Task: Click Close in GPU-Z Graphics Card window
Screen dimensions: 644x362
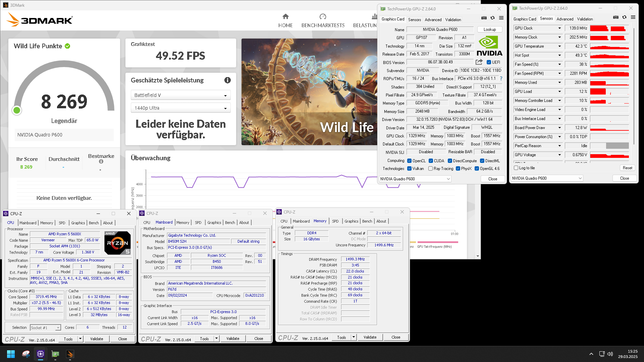Action: coord(492,179)
